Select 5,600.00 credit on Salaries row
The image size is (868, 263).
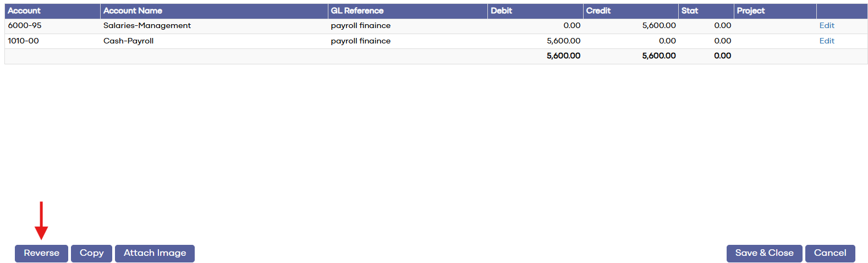[658, 26]
